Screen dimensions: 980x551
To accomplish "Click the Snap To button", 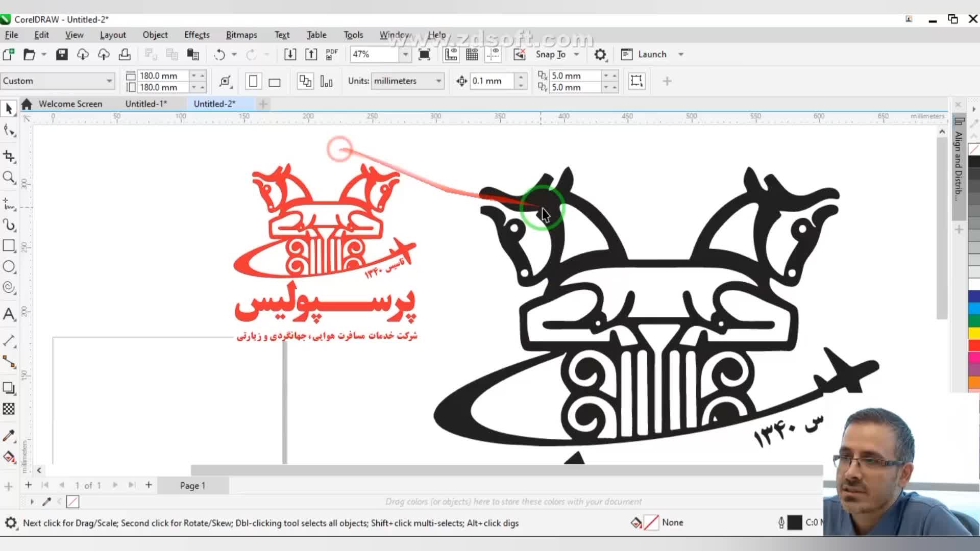I will tap(550, 55).
